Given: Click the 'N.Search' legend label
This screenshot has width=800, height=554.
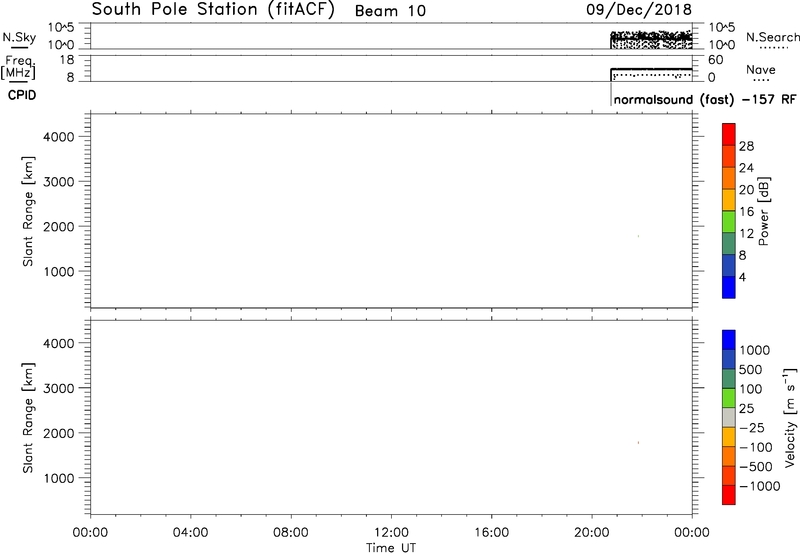Looking at the screenshot, I should click(772, 37).
